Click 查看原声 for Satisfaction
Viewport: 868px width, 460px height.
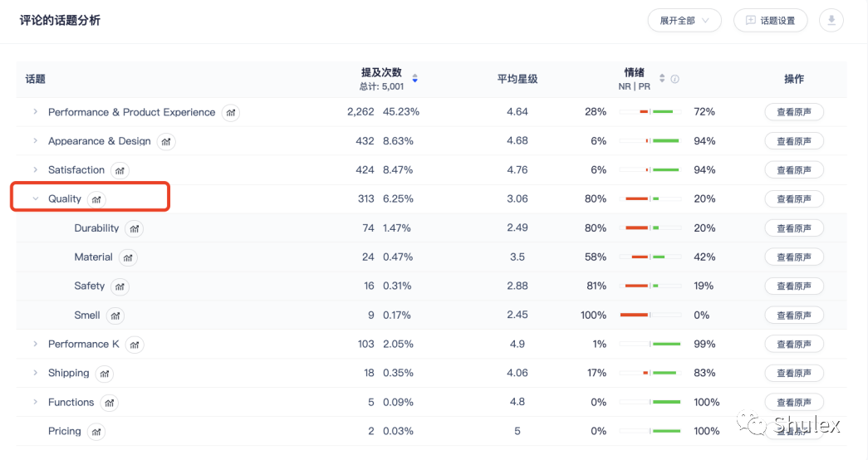[794, 170]
